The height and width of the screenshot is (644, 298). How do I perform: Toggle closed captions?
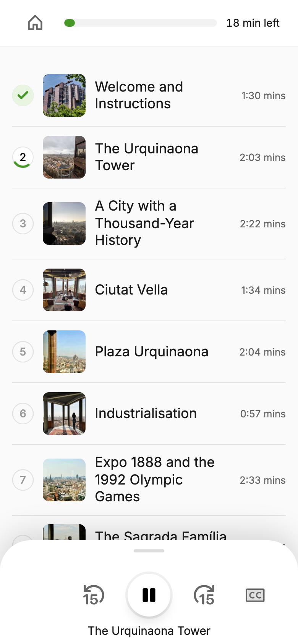pyautogui.click(x=255, y=595)
